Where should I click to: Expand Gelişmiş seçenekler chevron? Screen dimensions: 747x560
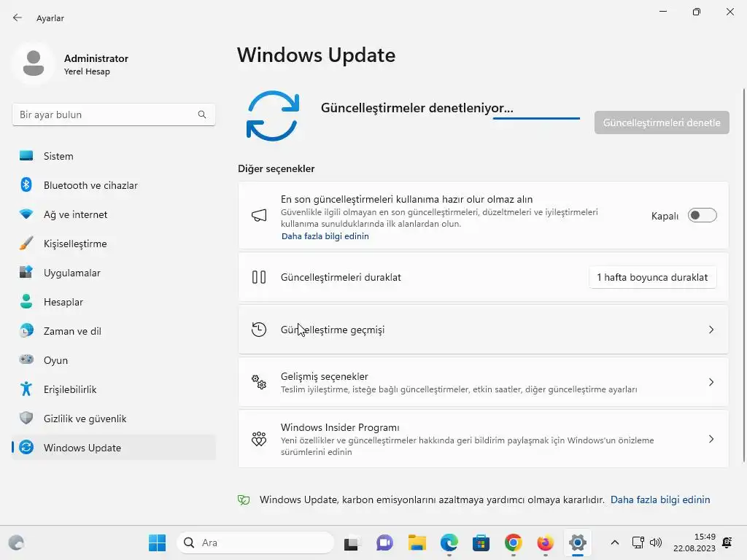711,382
